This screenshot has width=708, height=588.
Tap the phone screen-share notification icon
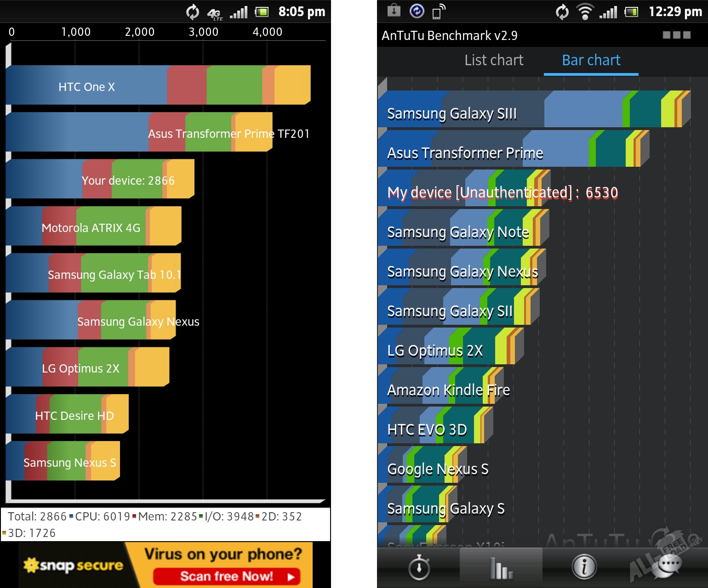point(439,11)
